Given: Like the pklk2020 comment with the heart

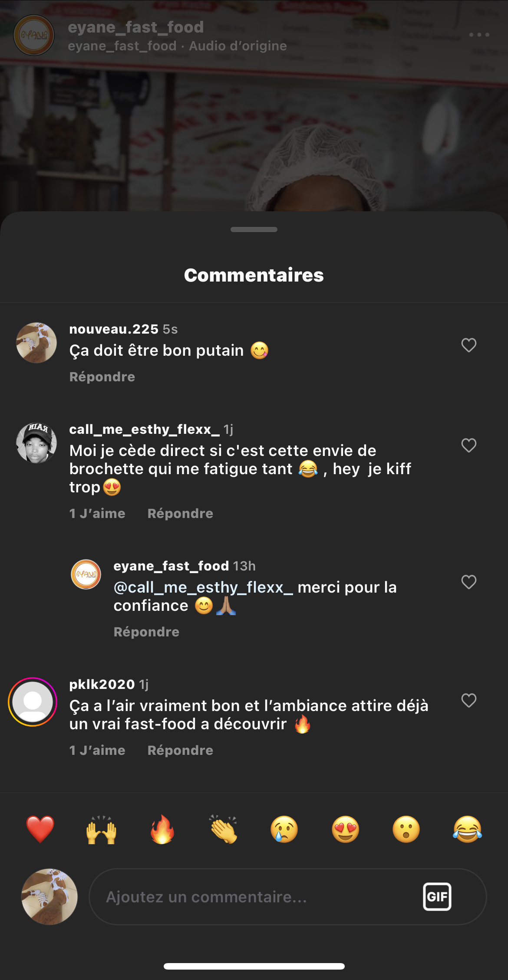Looking at the screenshot, I should click(468, 700).
